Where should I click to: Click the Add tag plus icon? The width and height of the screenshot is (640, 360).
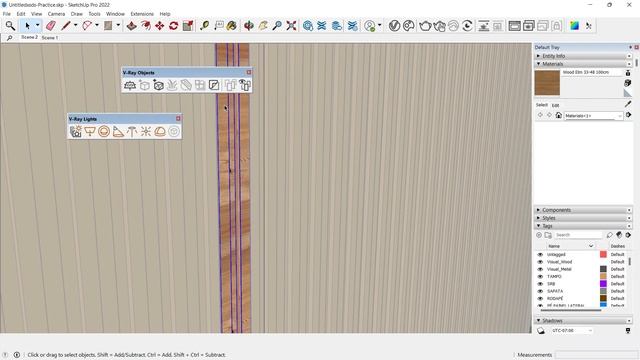click(539, 235)
